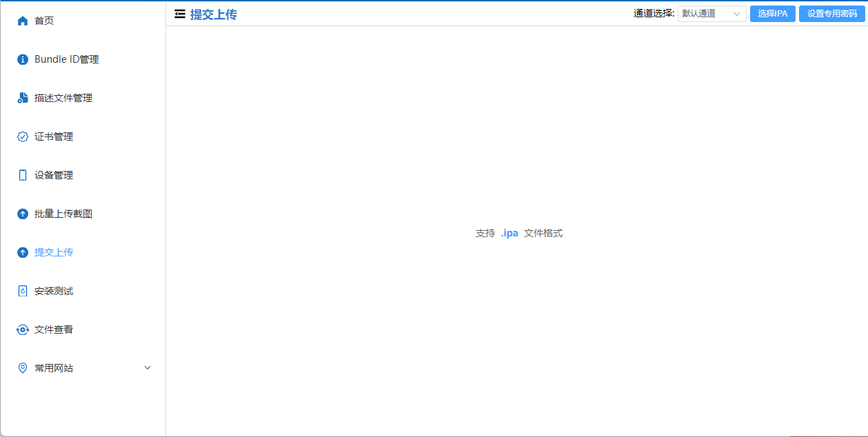Viewport: 868px width, 437px height.
Task: Click the 文件格式 text in the drop zone
Action: coord(543,233)
